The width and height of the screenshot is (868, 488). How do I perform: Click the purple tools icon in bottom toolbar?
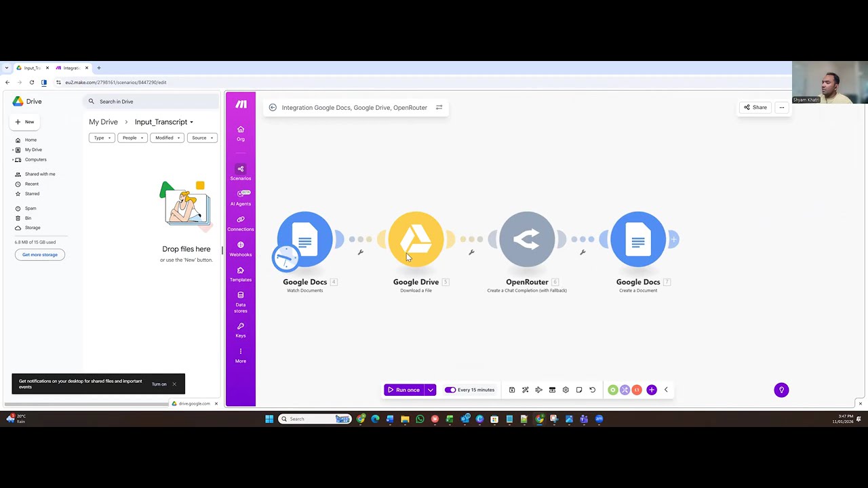point(625,390)
